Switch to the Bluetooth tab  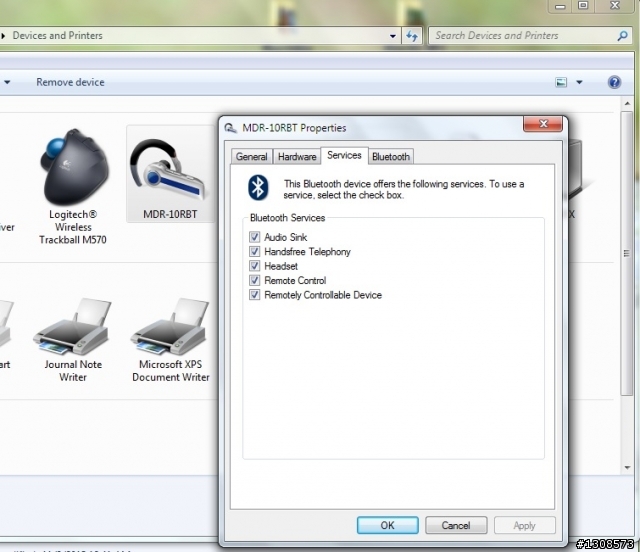[x=391, y=157]
